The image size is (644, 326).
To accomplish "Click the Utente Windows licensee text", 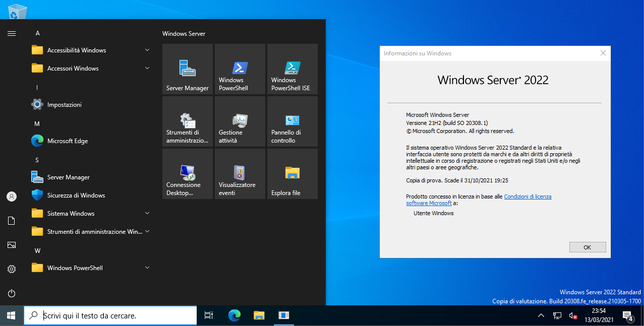I will pos(434,213).
